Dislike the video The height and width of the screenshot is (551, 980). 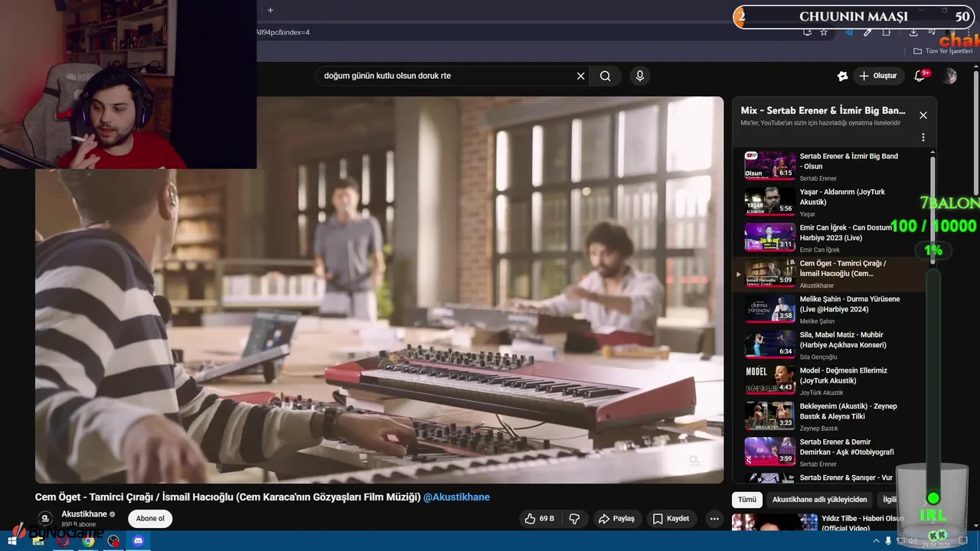[x=574, y=519]
